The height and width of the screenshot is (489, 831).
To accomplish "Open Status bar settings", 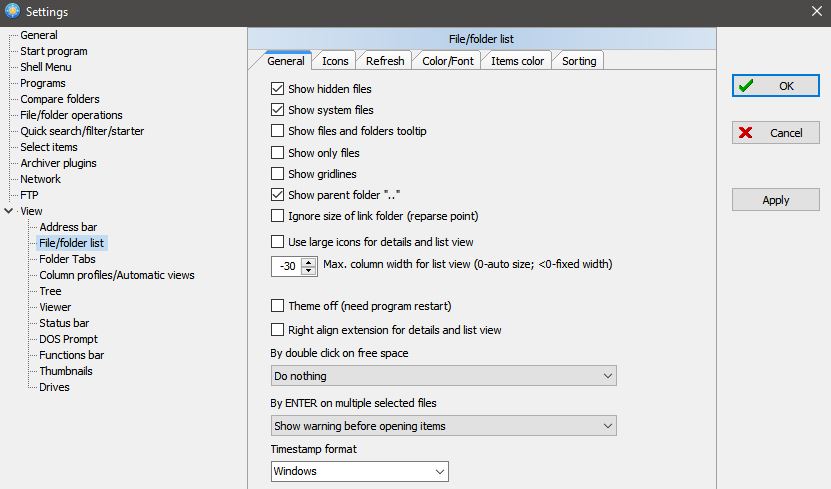I will (64, 323).
